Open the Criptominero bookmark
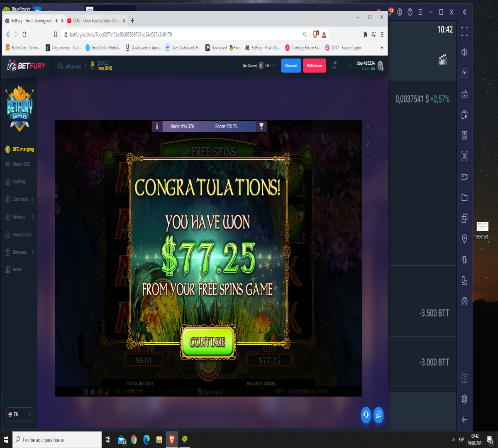This screenshot has height=448, width=498. coord(63,48)
